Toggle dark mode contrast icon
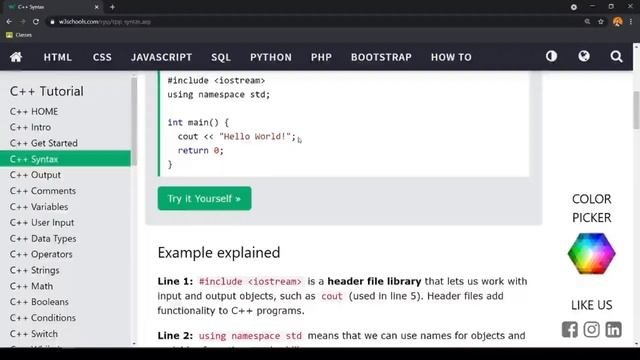The image size is (640, 360). coord(551,56)
